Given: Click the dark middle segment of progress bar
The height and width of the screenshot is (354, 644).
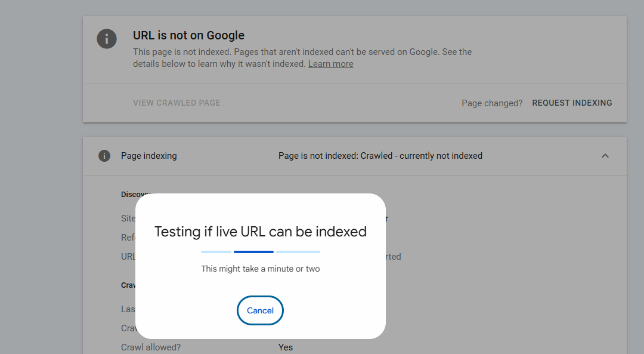Looking at the screenshot, I should (253, 252).
